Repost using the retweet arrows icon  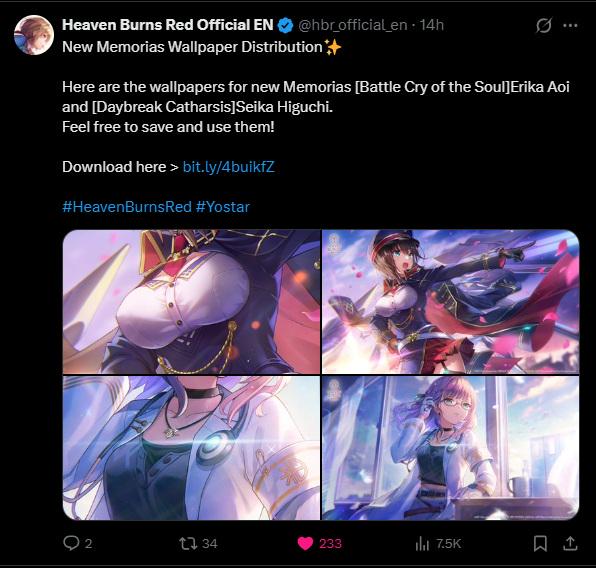(x=188, y=543)
